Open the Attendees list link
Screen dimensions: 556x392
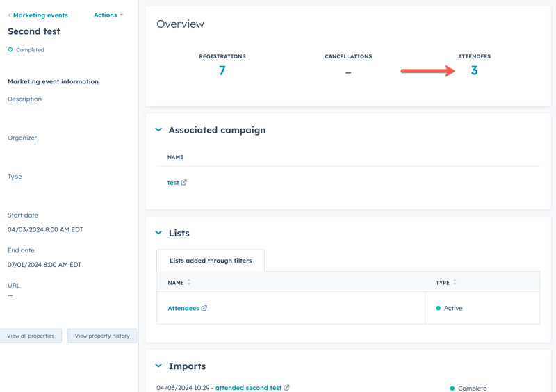[183, 308]
